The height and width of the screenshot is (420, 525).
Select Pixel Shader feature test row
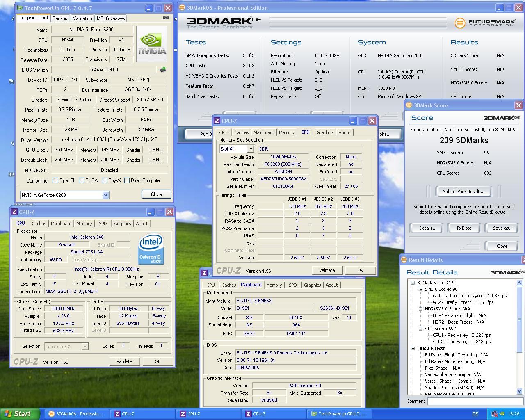click(x=443, y=368)
